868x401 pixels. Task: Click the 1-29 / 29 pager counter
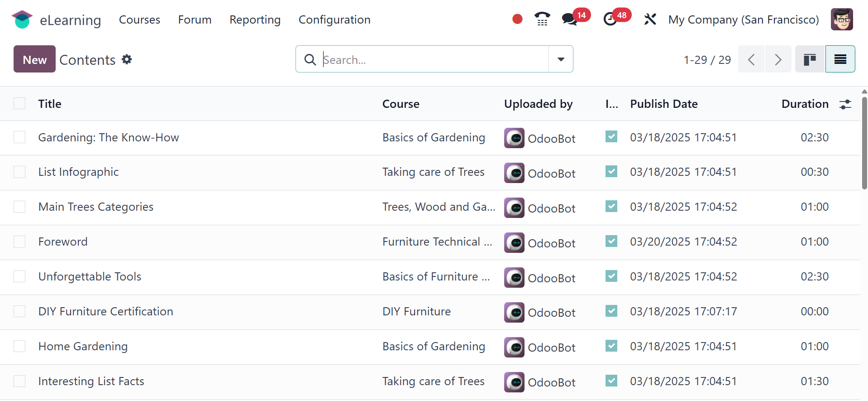coord(707,60)
